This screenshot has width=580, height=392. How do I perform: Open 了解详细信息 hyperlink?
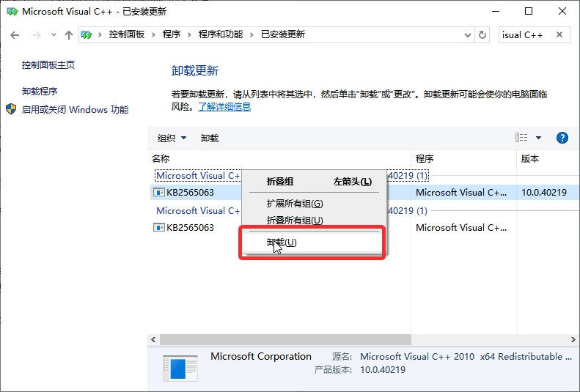[224, 107]
